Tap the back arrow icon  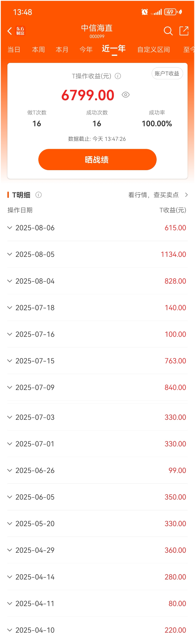pos(10,31)
